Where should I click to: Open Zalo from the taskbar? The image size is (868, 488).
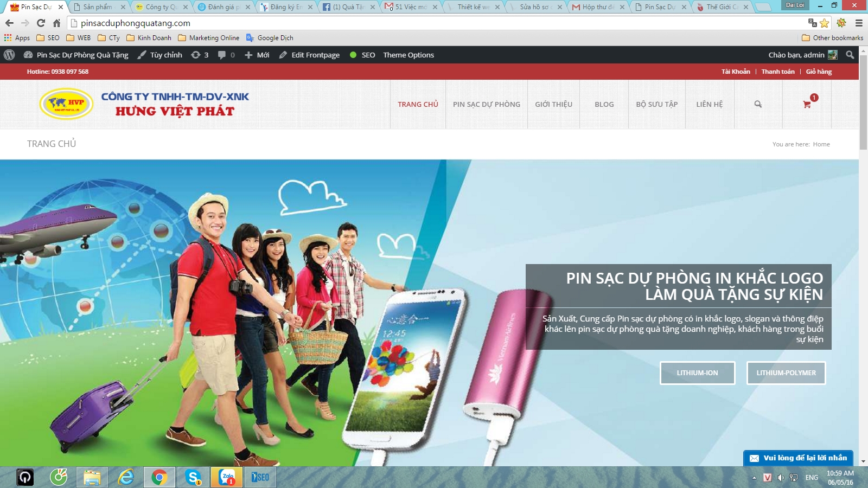pos(227,477)
